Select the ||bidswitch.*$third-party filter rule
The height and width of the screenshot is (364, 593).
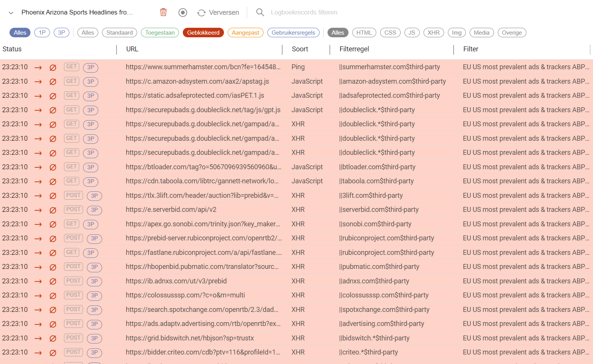[x=374, y=338]
